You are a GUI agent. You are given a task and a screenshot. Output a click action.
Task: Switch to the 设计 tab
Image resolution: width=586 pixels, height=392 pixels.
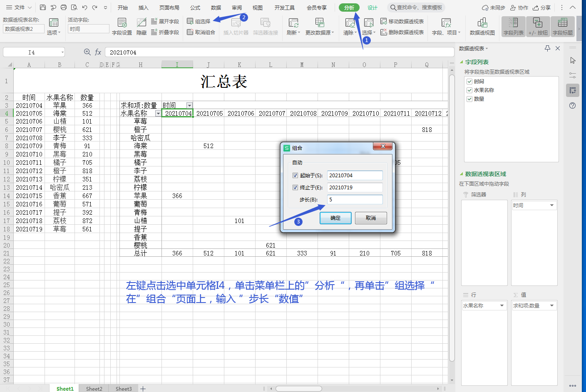click(x=372, y=7)
